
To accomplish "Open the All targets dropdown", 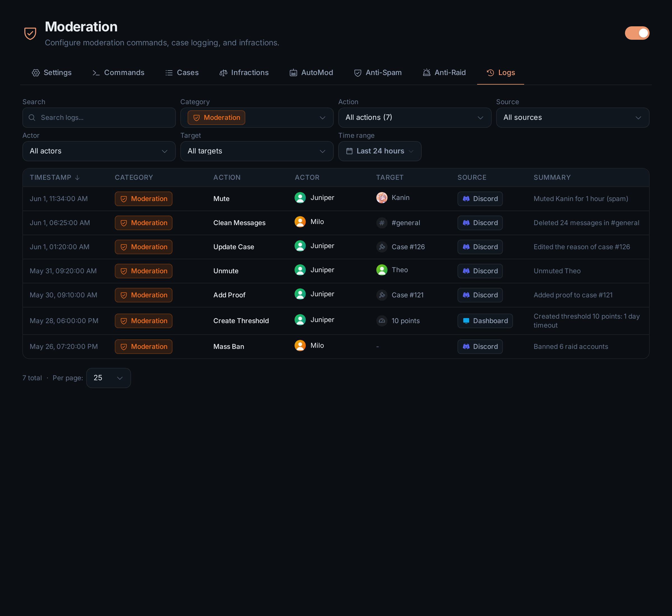I will [x=257, y=151].
